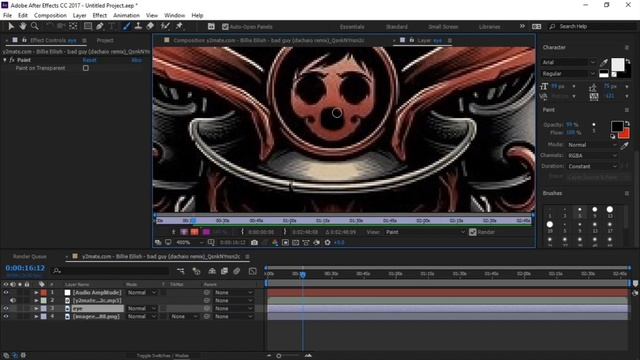The width and height of the screenshot is (640, 360).
Task: Click the frame blending icon in timeline
Action: (224, 271)
